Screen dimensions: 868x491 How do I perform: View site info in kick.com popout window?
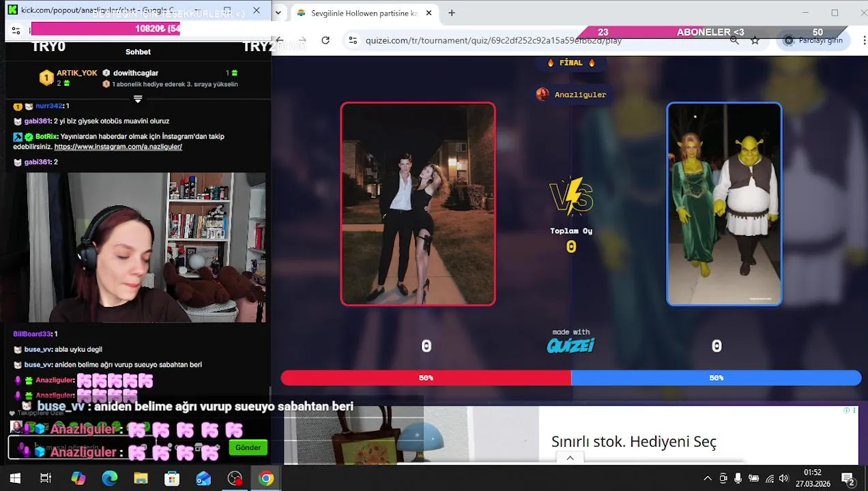click(16, 30)
